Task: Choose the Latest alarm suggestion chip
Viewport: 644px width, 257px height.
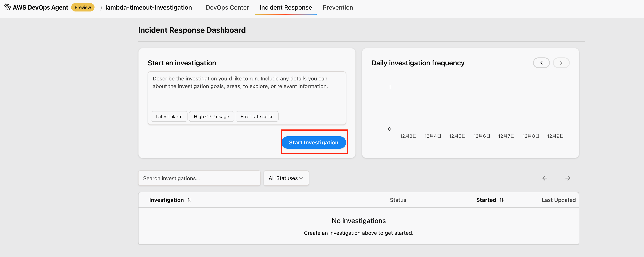Action: [169, 117]
